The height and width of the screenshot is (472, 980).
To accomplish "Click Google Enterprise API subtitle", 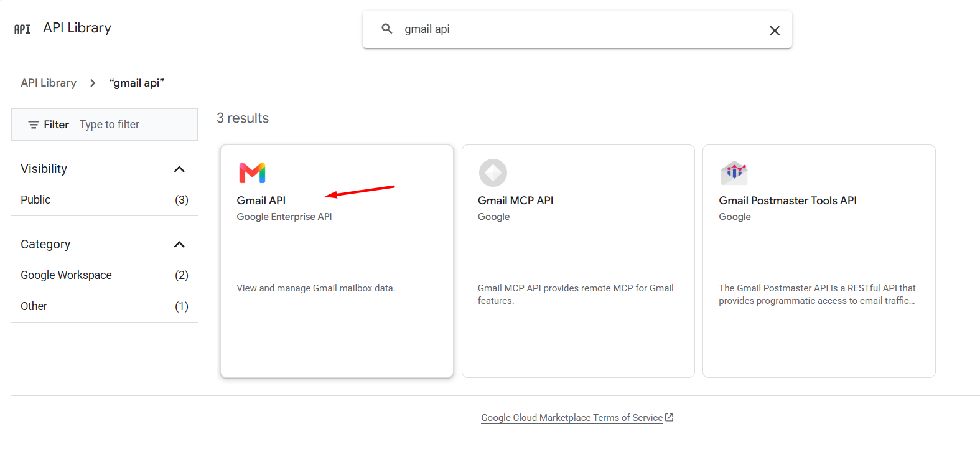I will (x=284, y=217).
